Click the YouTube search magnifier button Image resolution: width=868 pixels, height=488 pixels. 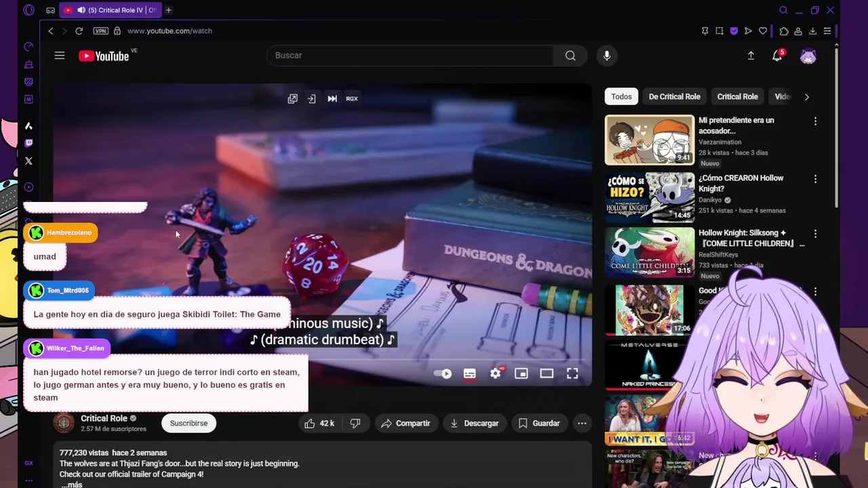(x=570, y=56)
